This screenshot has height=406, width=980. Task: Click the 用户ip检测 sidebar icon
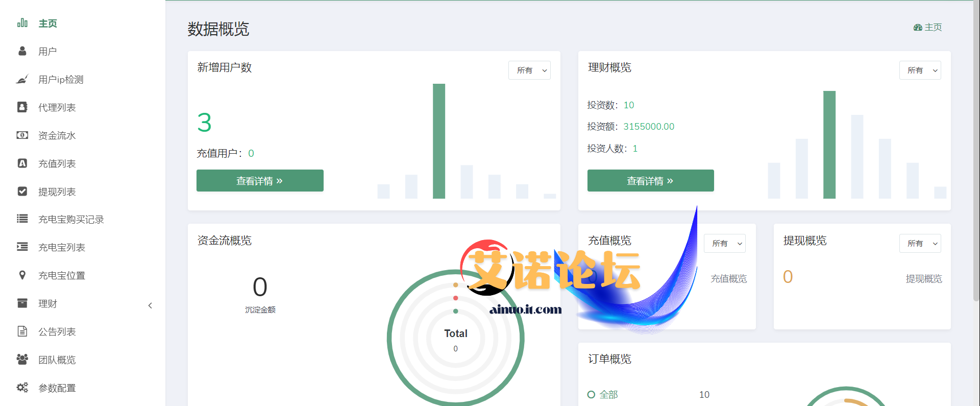point(22,79)
